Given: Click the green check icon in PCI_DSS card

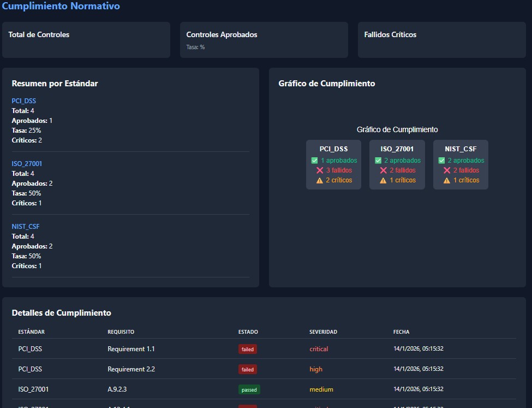Looking at the screenshot, I should (x=314, y=161).
